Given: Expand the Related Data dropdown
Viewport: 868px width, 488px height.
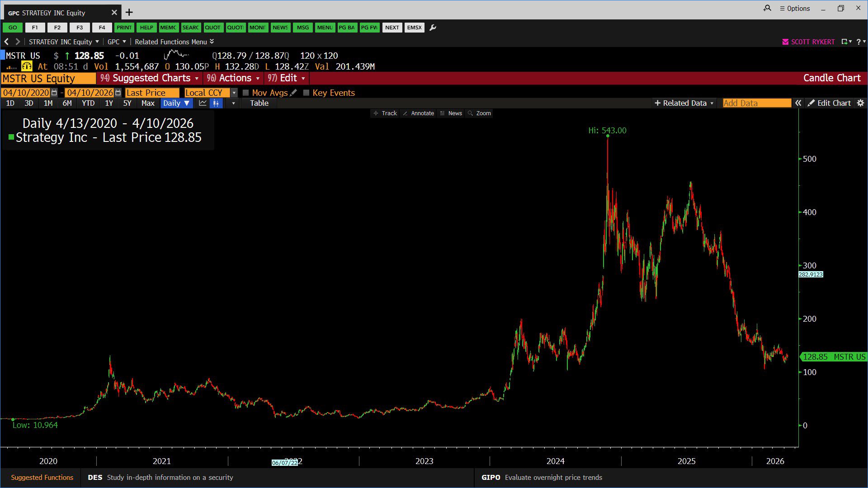Looking at the screenshot, I should coord(684,103).
